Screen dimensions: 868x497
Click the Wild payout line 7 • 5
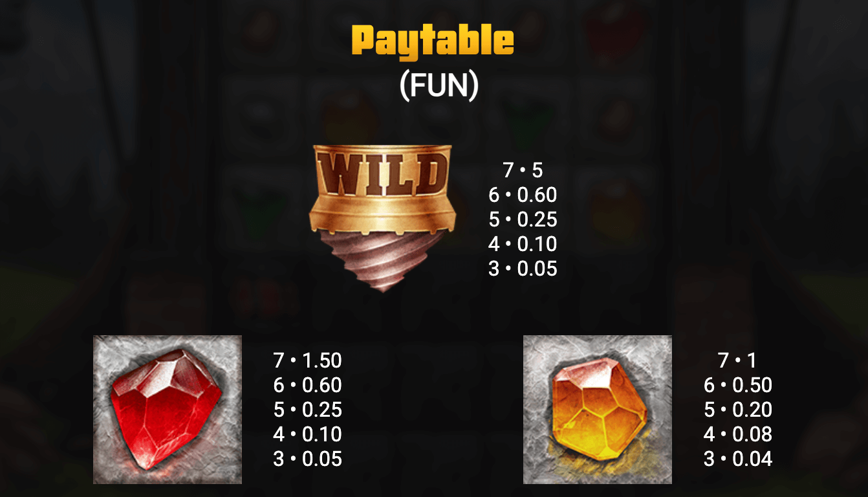pyautogui.click(x=523, y=170)
